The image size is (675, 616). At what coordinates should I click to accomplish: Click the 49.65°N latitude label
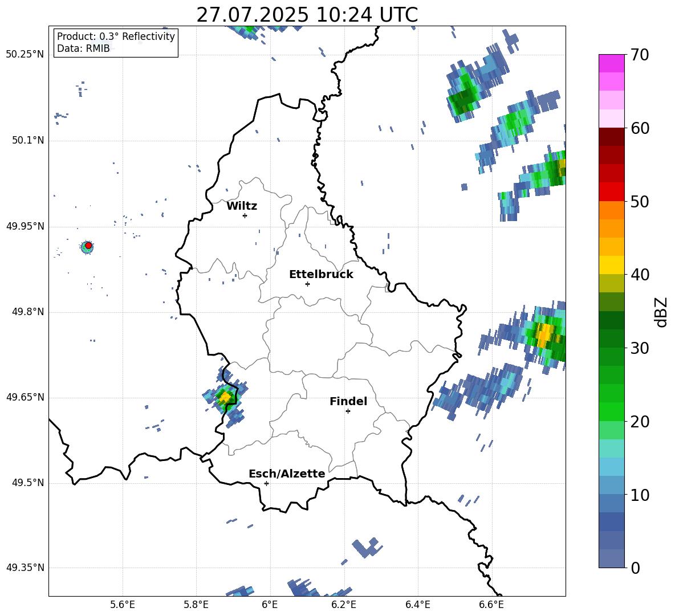click(x=25, y=397)
